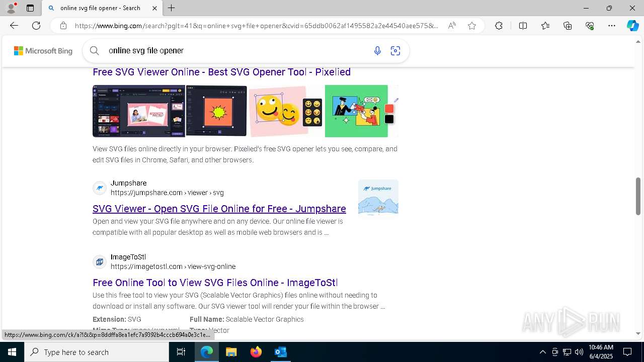
Task: Open the site information lock icon
Action: pyautogui.click(x=63, y=26)
